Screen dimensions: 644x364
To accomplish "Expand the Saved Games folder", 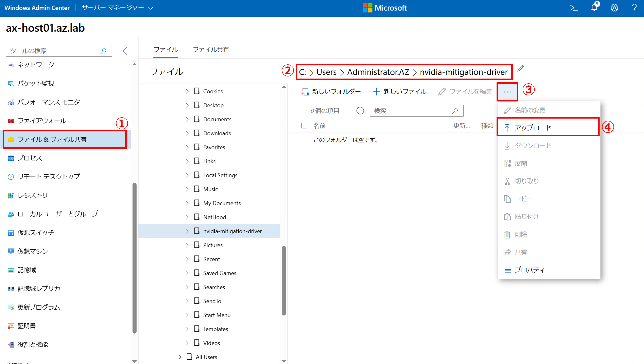I will 187,273.
